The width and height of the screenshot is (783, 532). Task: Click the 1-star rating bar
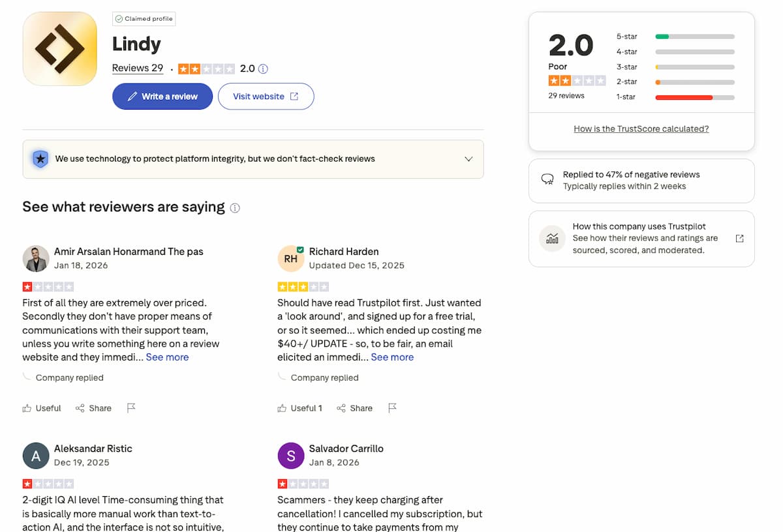tap(694, 96)
